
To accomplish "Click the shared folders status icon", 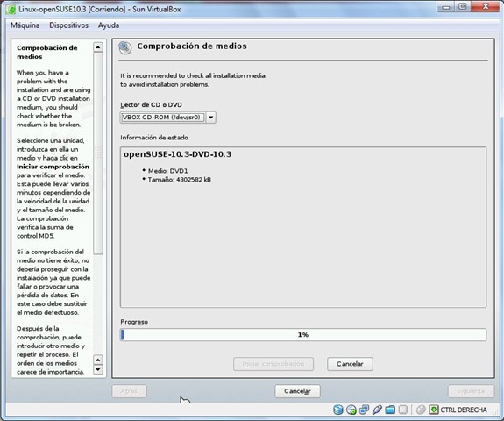I will (x=390, y=410).
